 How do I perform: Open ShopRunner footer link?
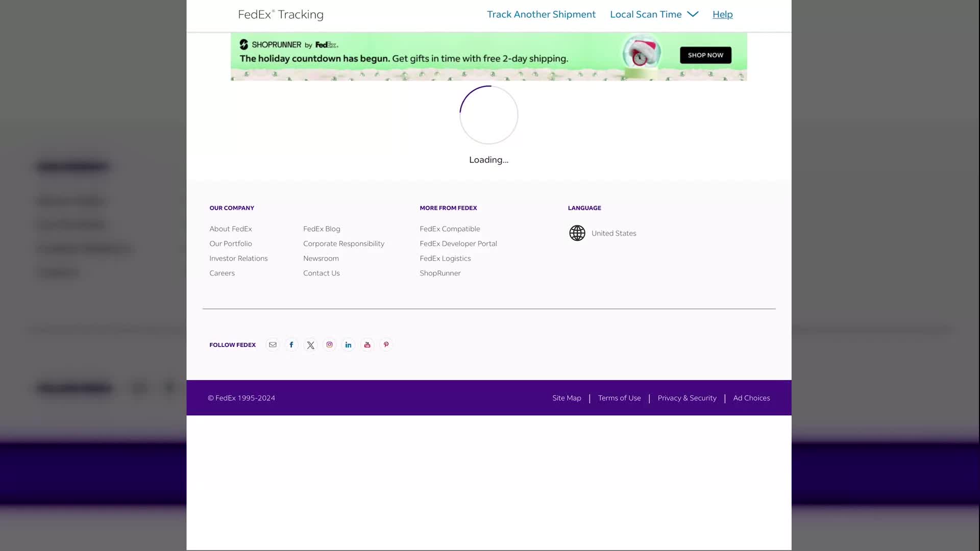tap(440, 273)
